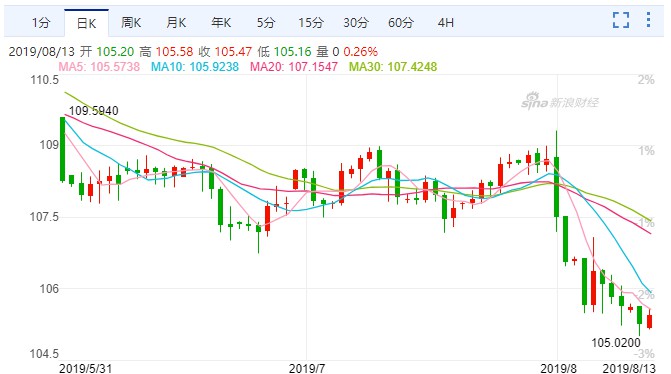Click the MA5: 105.5738 indicator label
The width and height of the screenshot is (671, 374).
pyautogui.click(x=99, y=67)
